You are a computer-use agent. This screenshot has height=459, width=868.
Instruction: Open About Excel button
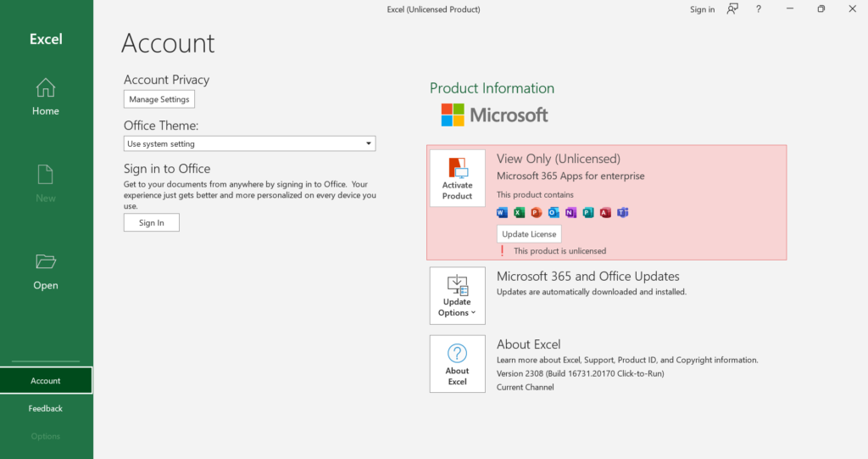pos(457,364)
